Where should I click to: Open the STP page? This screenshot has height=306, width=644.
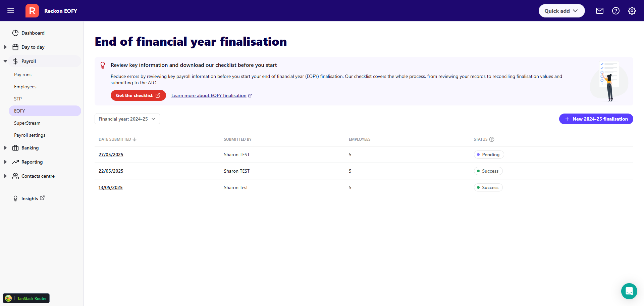click(x=18, y=99)
